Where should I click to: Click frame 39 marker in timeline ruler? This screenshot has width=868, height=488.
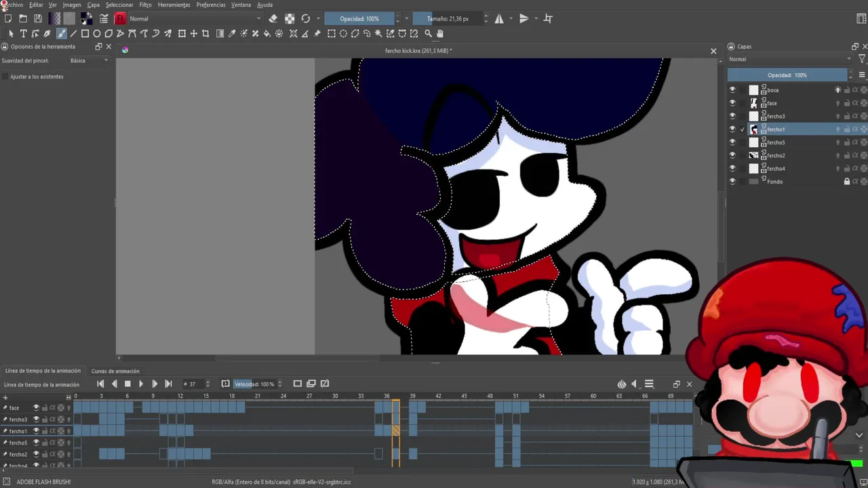[412, 396]
